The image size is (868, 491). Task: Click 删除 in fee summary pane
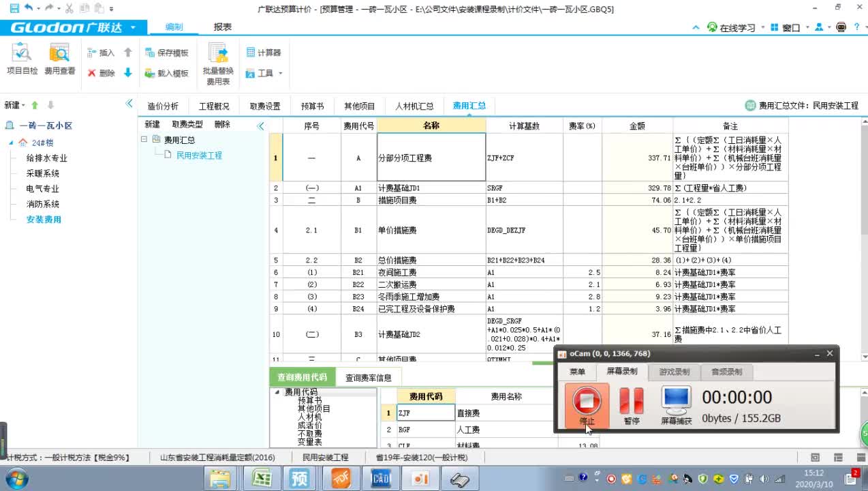coord(222,124)
